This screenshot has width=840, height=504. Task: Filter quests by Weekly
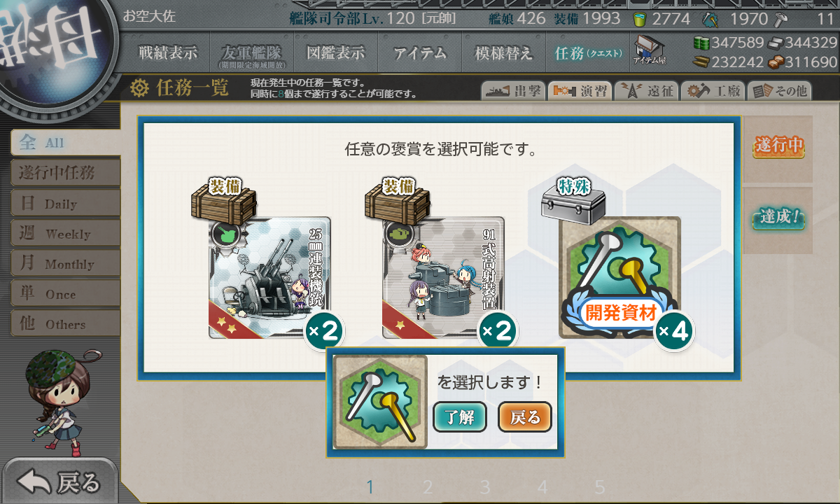point(65,233)
